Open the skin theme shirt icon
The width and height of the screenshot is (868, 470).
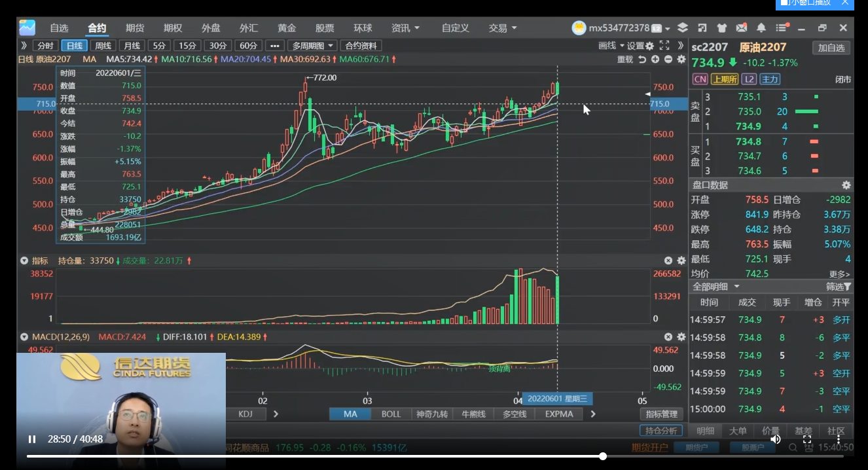click(721, 28)
